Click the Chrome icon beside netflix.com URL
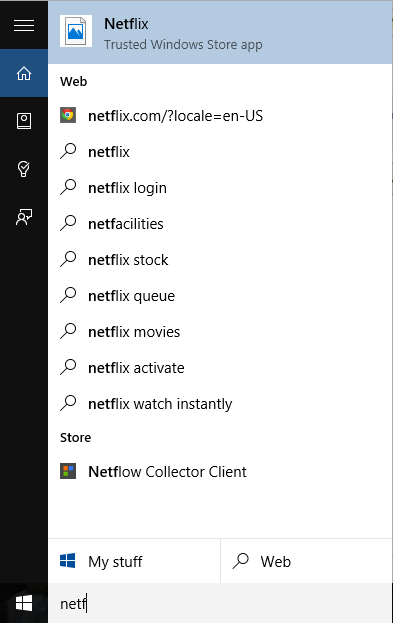The height and width of the screenshot is (623, 393). [x=68, y=116]
